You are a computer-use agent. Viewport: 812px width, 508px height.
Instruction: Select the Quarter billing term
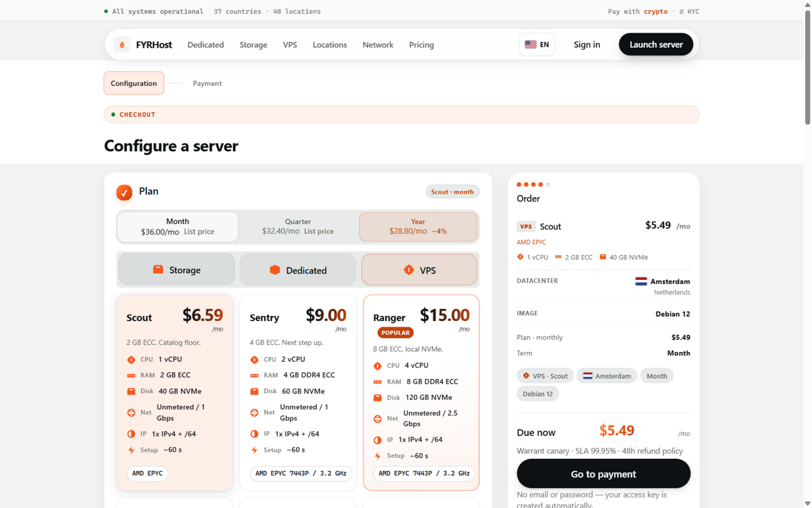point(298,226)
